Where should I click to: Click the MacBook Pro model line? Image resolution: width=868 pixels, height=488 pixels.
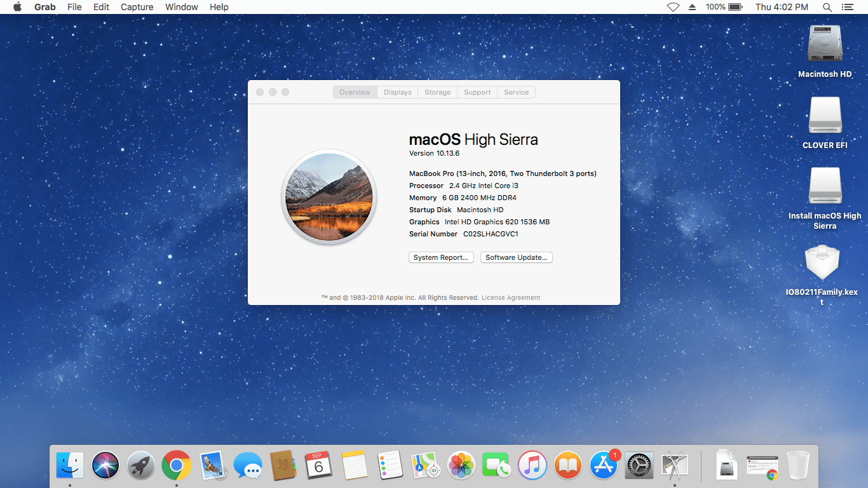[x=503, y=173]
